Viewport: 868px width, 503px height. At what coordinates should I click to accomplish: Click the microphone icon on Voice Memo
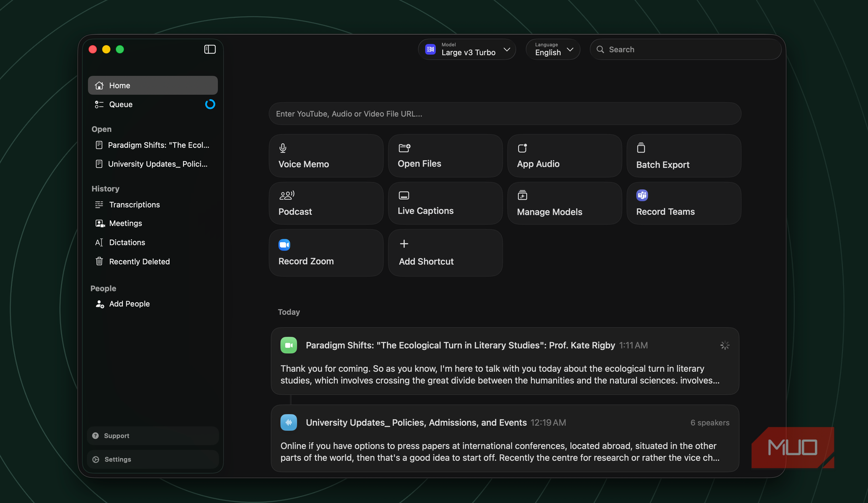click(x=283, y=148)
